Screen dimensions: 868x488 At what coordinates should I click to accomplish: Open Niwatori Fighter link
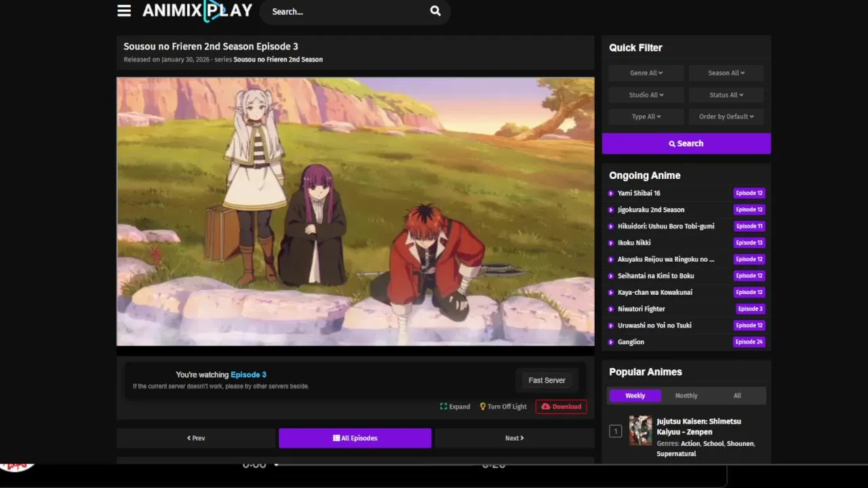pyautogui.click(x=642, y=309)
